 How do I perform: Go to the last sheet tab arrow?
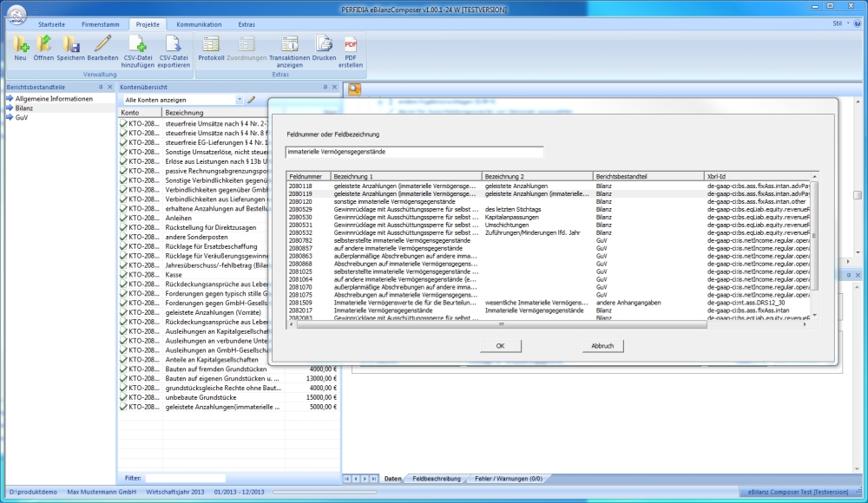click(373, 479)
